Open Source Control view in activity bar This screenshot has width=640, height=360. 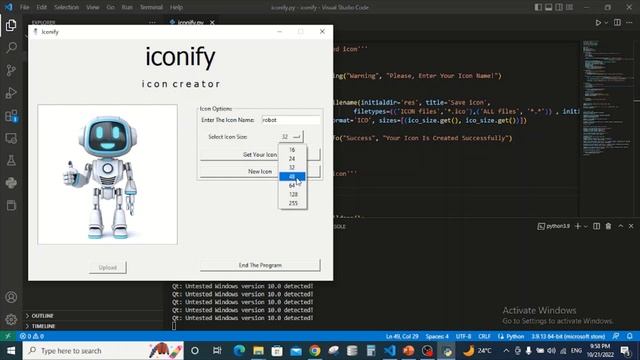11,70
